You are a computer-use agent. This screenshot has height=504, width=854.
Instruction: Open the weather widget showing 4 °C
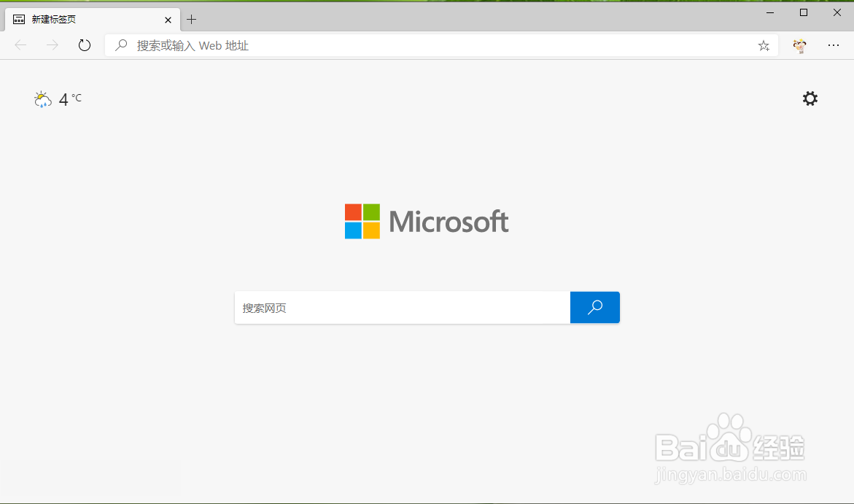click(58, 99)
